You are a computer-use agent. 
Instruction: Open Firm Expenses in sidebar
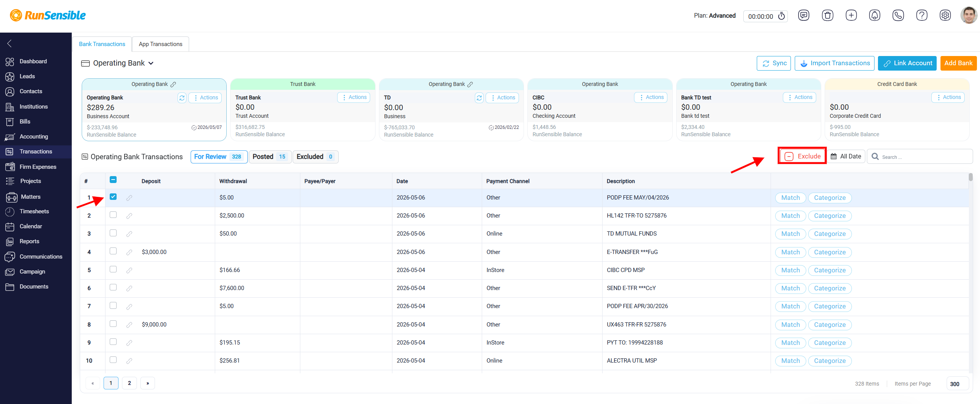pos(36,167)
